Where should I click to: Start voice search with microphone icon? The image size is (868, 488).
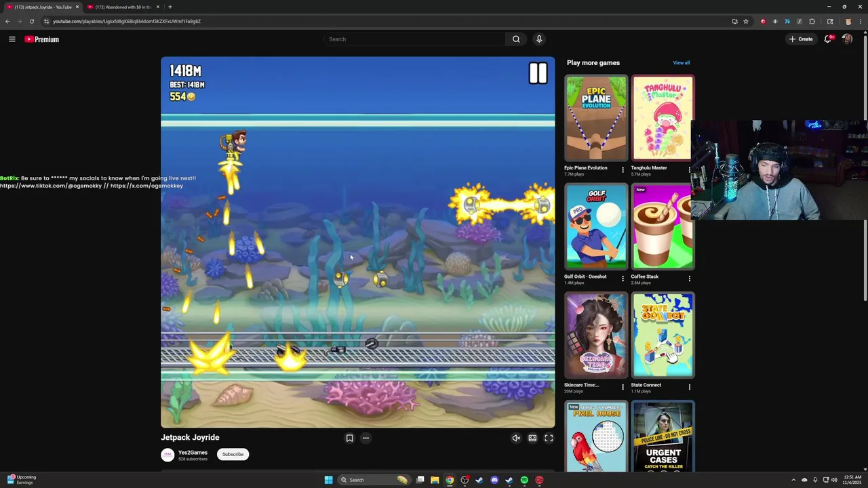(539, 39)
